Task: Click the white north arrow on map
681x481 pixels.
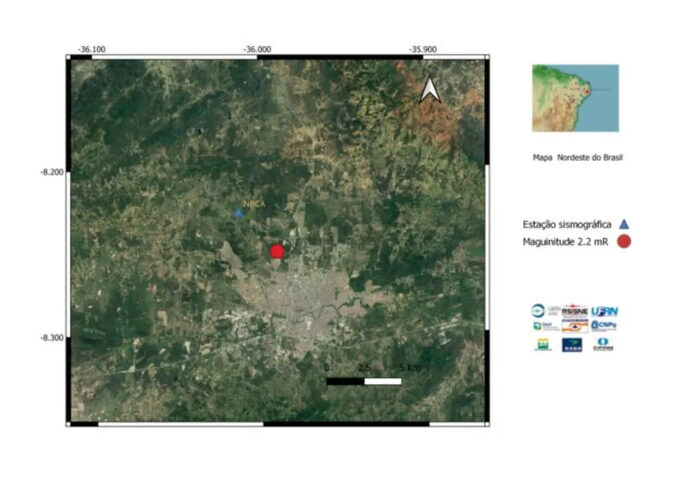Action: click(x=430, y=90)
